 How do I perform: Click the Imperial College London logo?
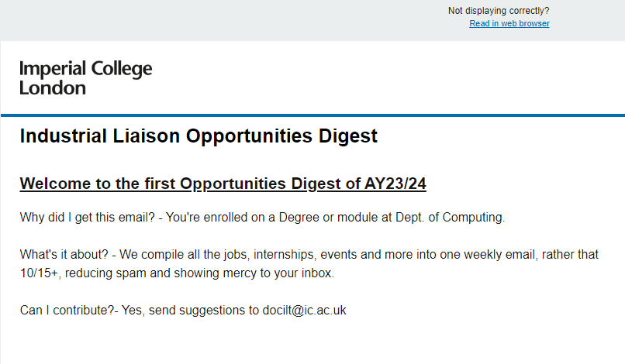click(85, 77)
